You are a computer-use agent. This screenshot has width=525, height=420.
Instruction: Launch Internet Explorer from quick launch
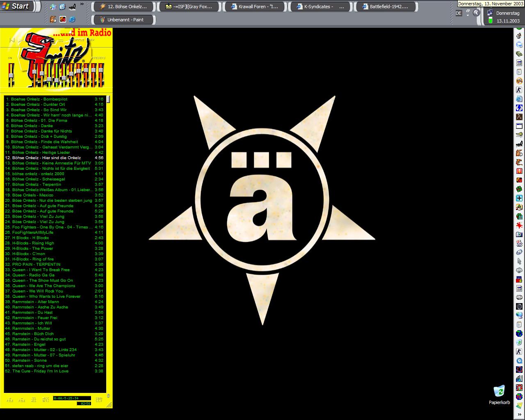tap(72, 19)
